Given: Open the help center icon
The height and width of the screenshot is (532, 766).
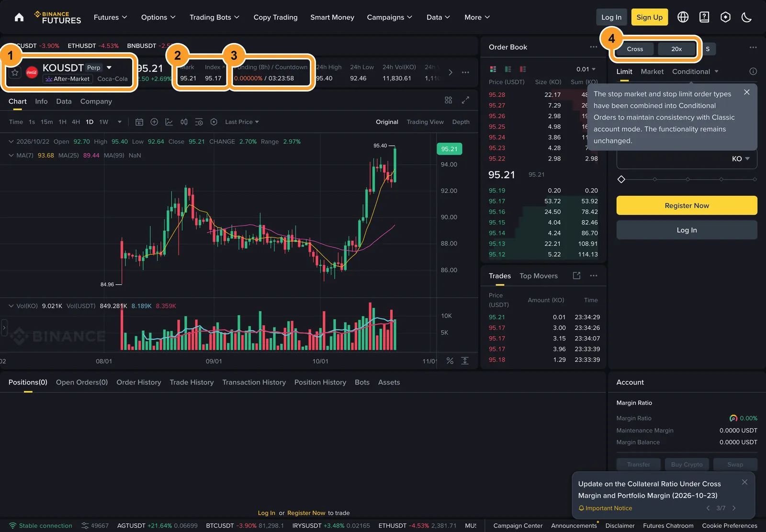Looking at the screenshot, I should pyautogui.click(x=704, y=17).
